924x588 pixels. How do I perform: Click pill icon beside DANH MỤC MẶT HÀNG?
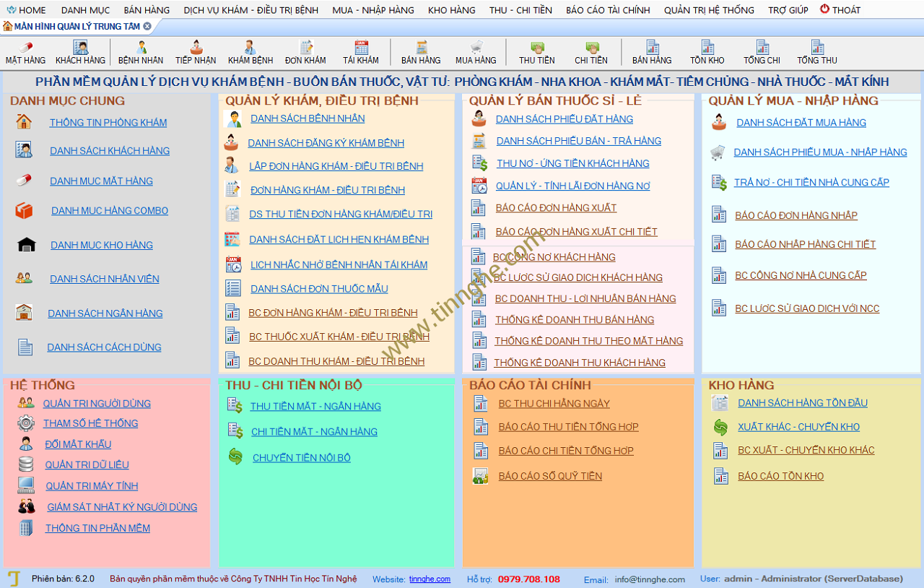(24, 180)
